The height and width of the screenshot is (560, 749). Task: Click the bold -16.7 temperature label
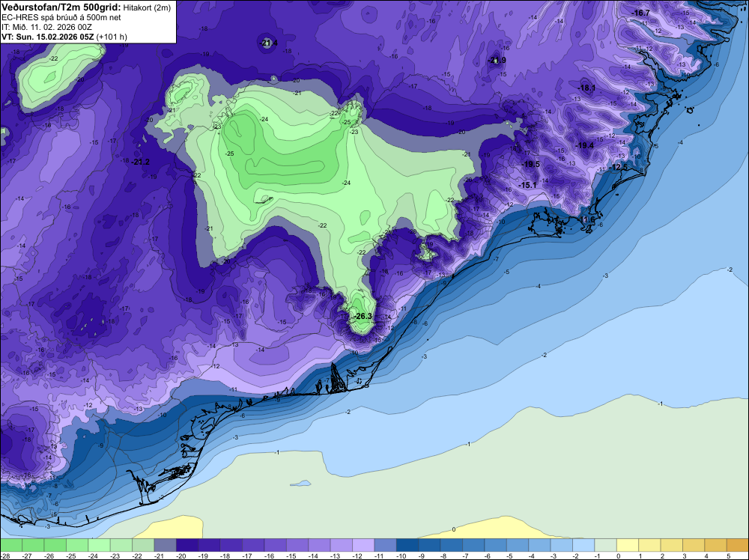pos(640,13)
